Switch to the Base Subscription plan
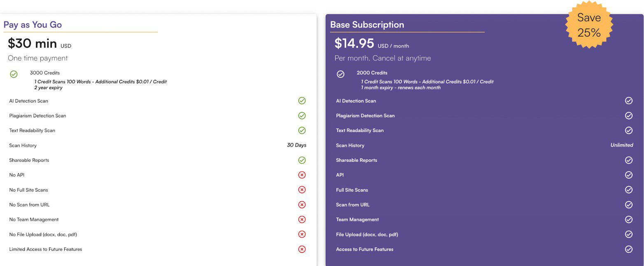Image resolution: width=644 pixels, height=266 pixels. [366, 25]
